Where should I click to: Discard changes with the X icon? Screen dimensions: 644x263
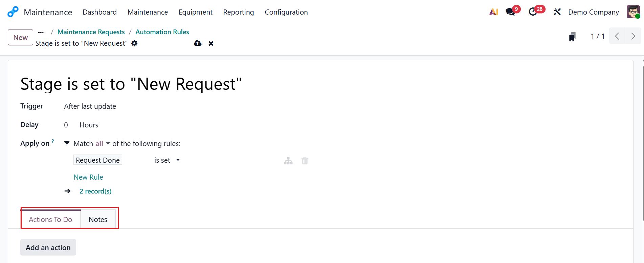pyautogui.click(x=211, y=43)
